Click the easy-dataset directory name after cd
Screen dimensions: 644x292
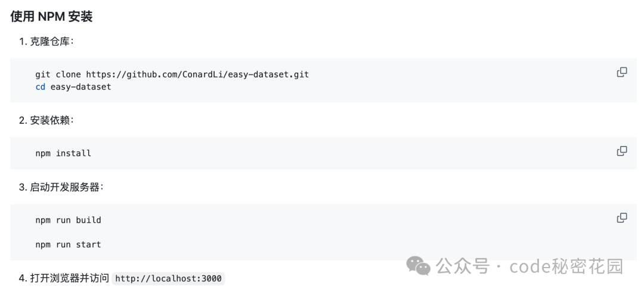pyautogui.click(x=81, y=87)
